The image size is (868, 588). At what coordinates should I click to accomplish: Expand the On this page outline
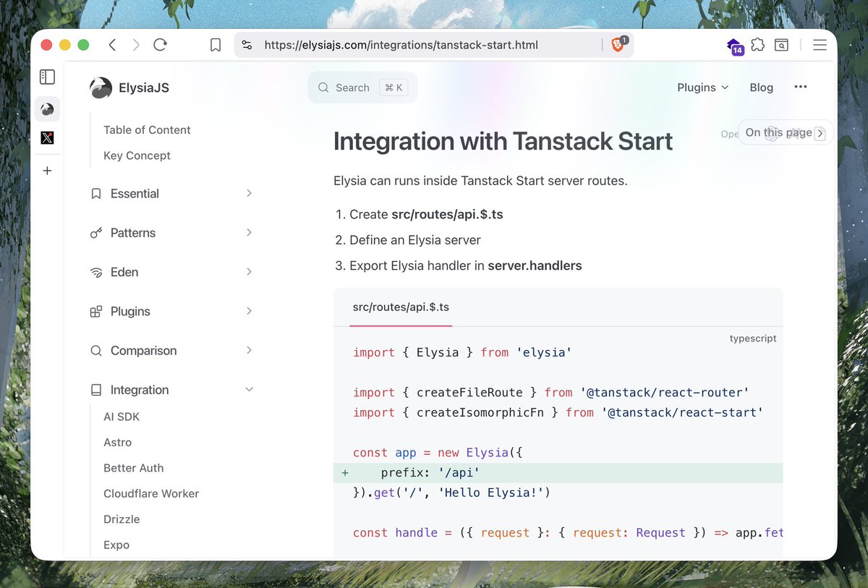(x=786, y=133)
